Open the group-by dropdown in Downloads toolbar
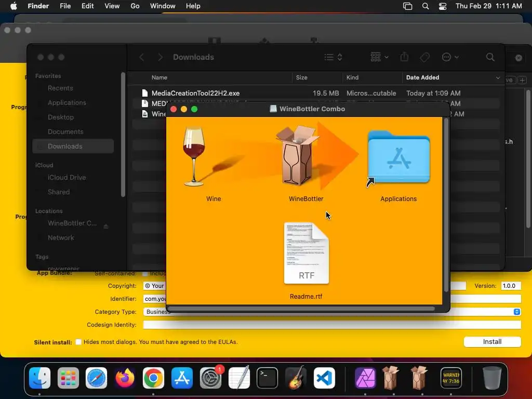Viewport: 532px width, 399px height. click(379, 57)
